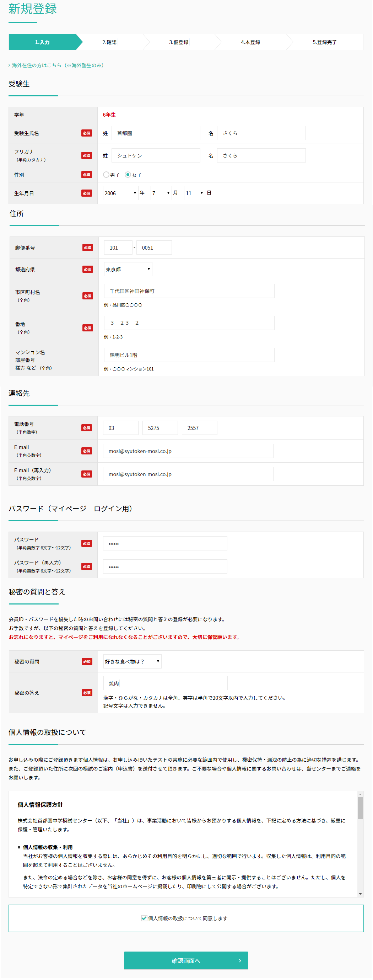The image size is (373, 980).
Task: Open the birth month dropdown
Action: pyautogui.click(x=161, y=193)
